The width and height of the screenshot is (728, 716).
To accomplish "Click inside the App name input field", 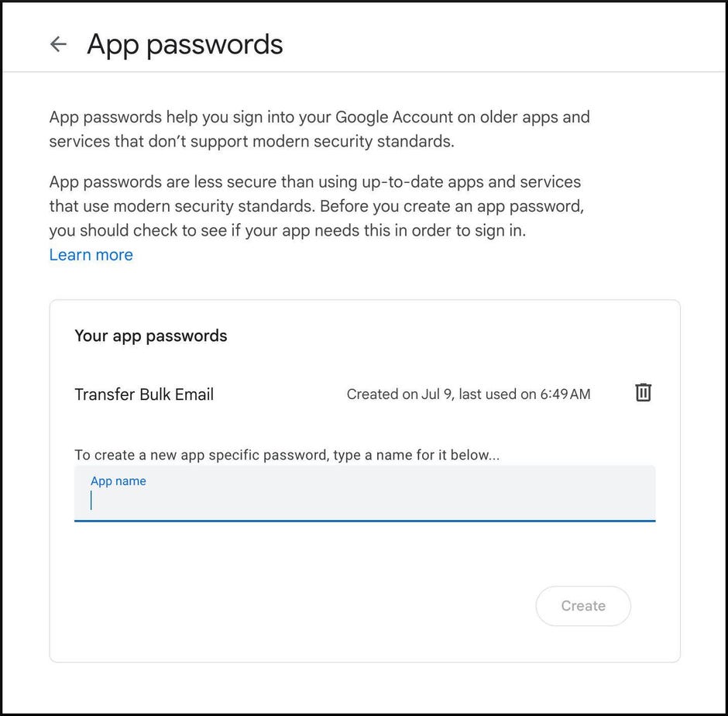I will click(x=364, y=500).
